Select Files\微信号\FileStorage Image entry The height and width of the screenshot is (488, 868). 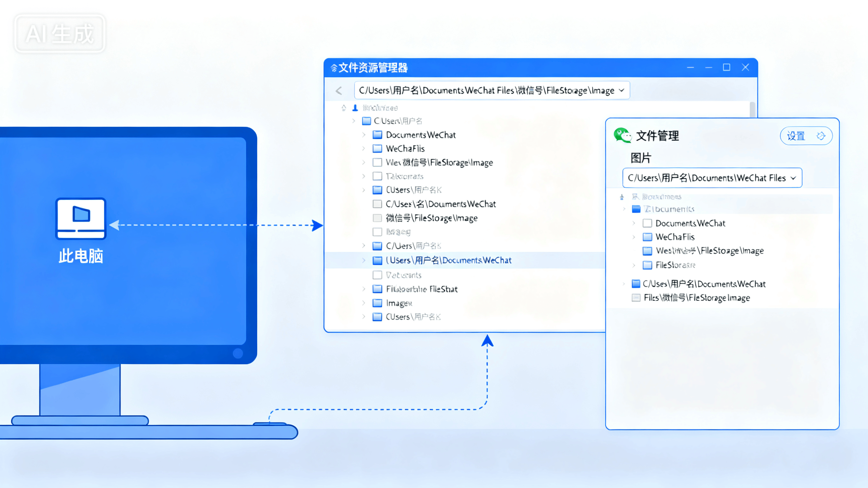pyautogui.click(x=696, y=298)
